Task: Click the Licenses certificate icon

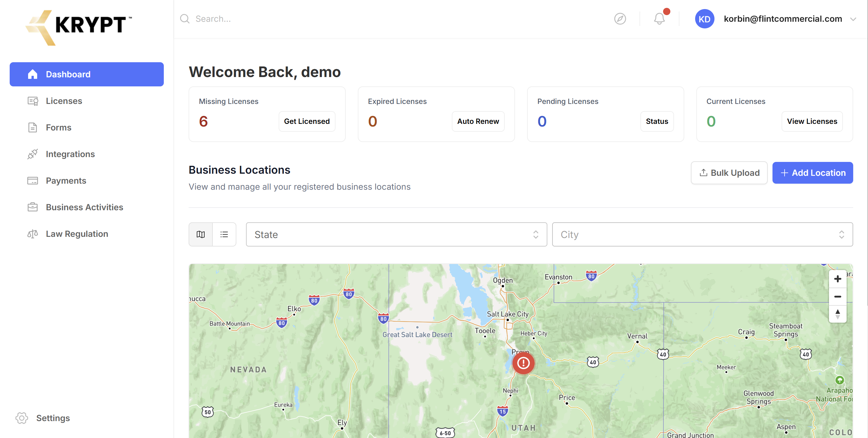Action: pyautogui.click(x=33, y=101)
